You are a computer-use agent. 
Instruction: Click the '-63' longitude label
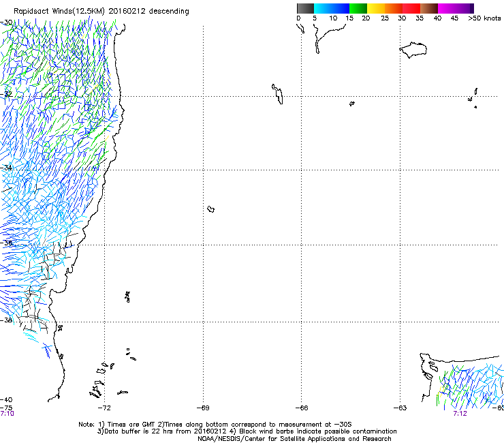pos(400,408)
